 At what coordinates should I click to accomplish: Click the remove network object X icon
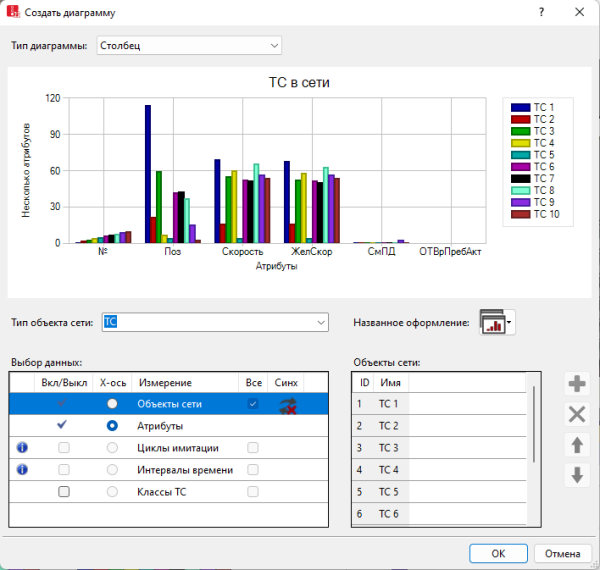[x=576, y=415]
